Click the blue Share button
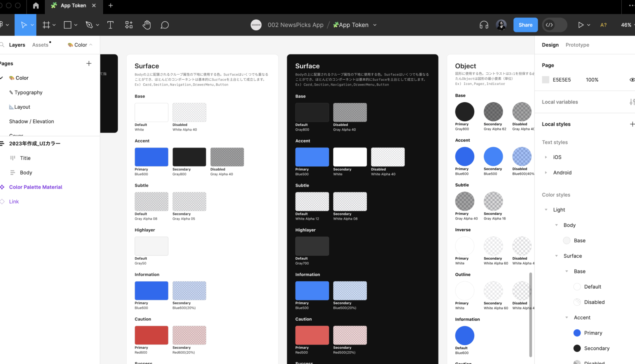The width and height of the screenshot is (635, 364). (525, 25)
